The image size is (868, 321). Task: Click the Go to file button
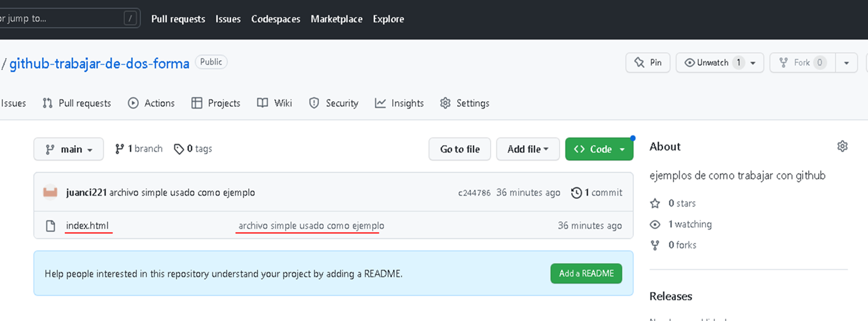pos(459,149)
